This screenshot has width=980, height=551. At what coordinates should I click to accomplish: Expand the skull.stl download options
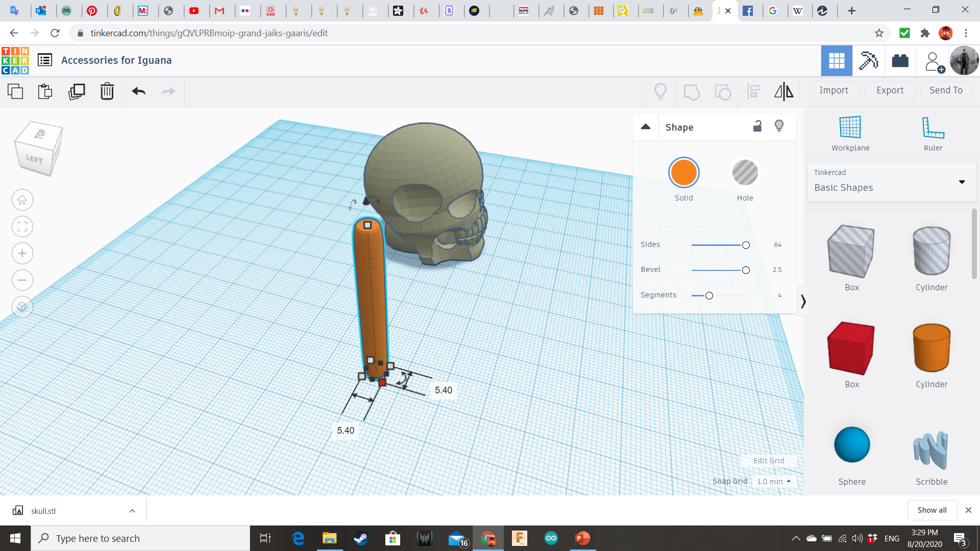tap(132, 511)
